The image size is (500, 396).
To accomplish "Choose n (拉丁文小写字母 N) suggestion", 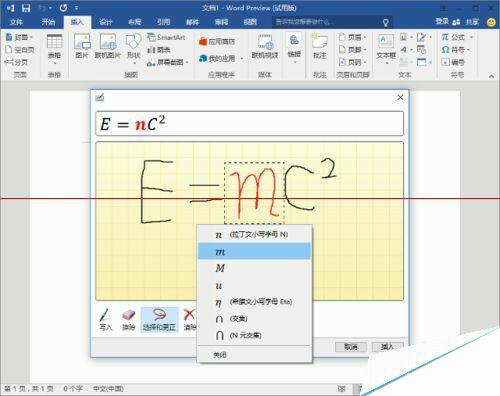I will pyautogui.click(x=255, y=235).
